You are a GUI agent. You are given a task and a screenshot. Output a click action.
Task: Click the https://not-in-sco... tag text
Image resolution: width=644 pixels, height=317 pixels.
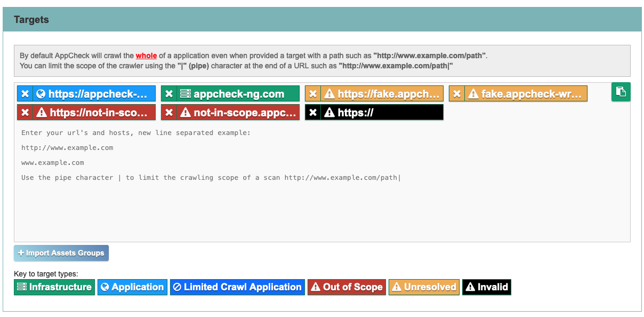click(x=99, y=113)
